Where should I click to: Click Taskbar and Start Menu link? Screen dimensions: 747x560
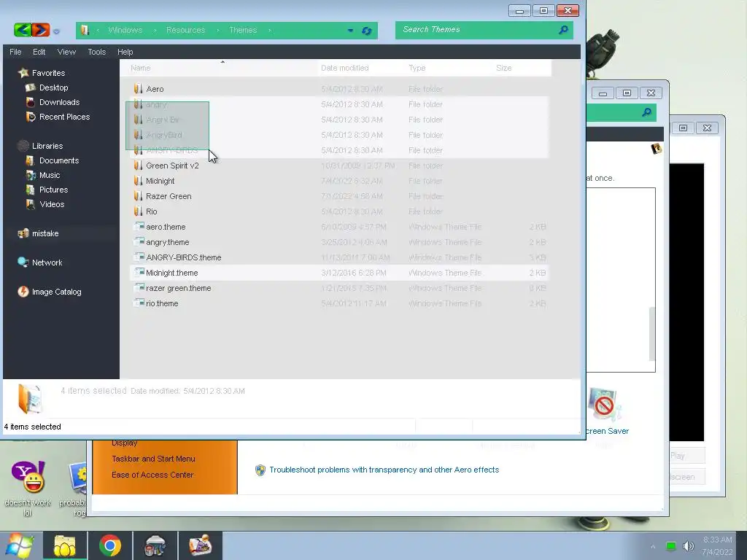[153, 459]
